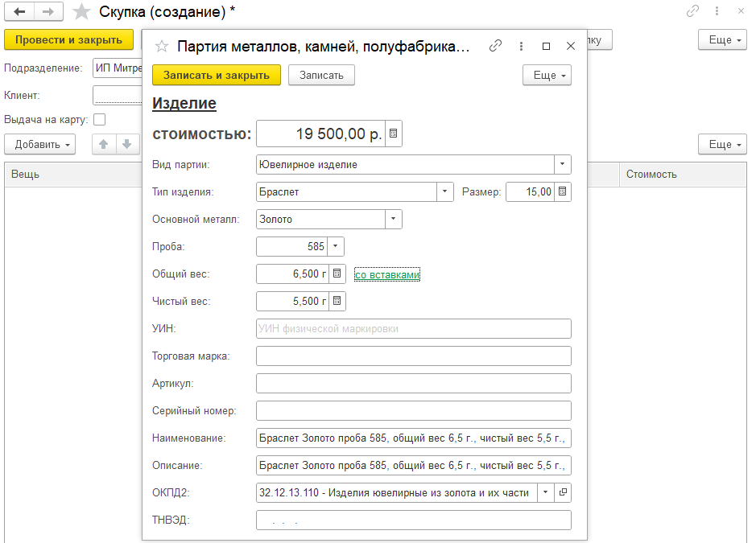Click the Серийный номер text field
This screenshot has width=756, height=543.
click(x=413, y=411)
